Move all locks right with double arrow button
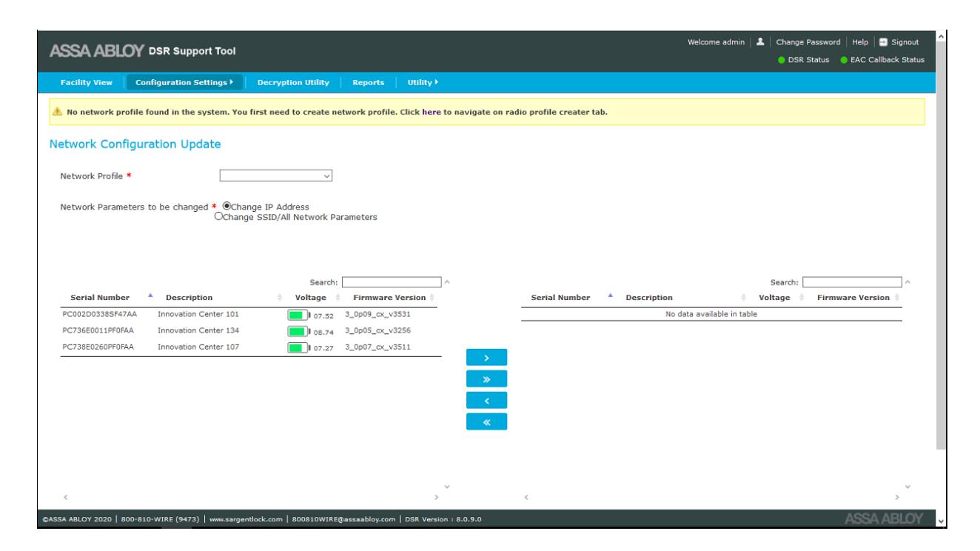This screenshot has height=551, width=980. (x=486, y=379)
